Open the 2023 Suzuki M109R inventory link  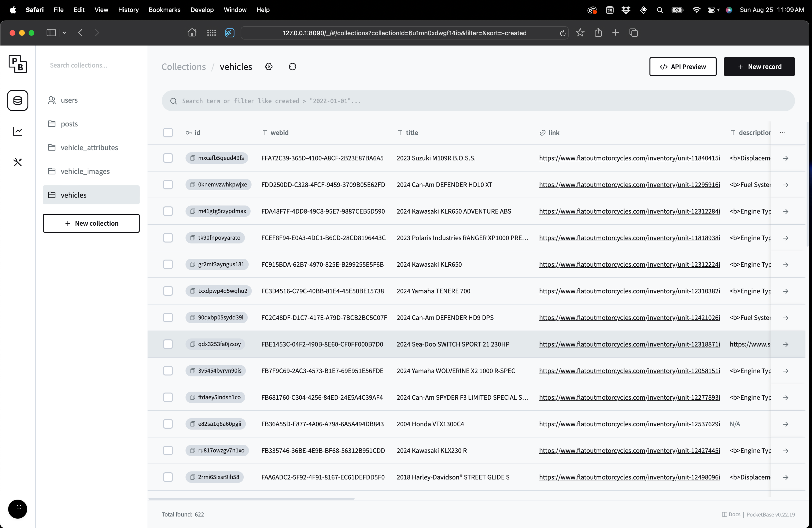pyautogui.click(x=630, y=158)
